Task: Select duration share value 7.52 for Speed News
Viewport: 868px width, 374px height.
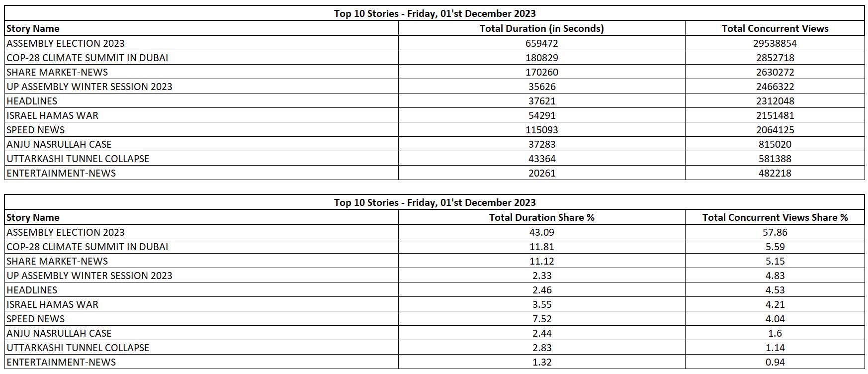Action: point(541,319)
